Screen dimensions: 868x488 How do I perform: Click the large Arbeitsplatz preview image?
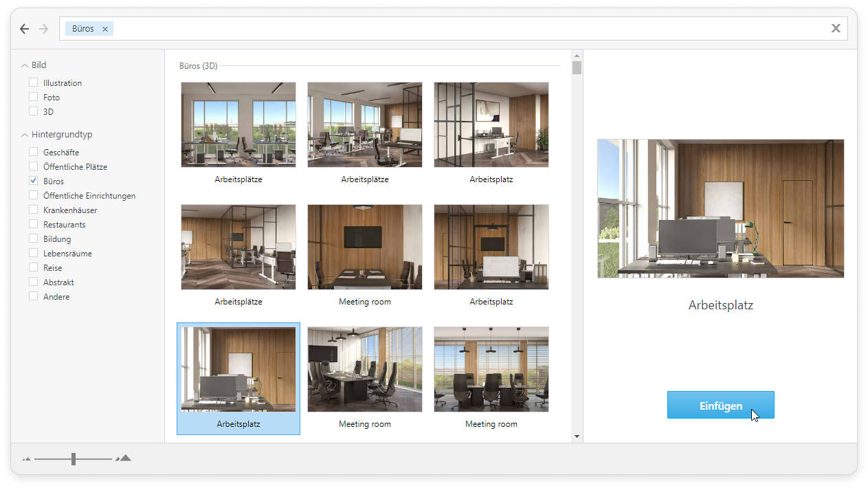pyautogui.click(x=720, y=208)
